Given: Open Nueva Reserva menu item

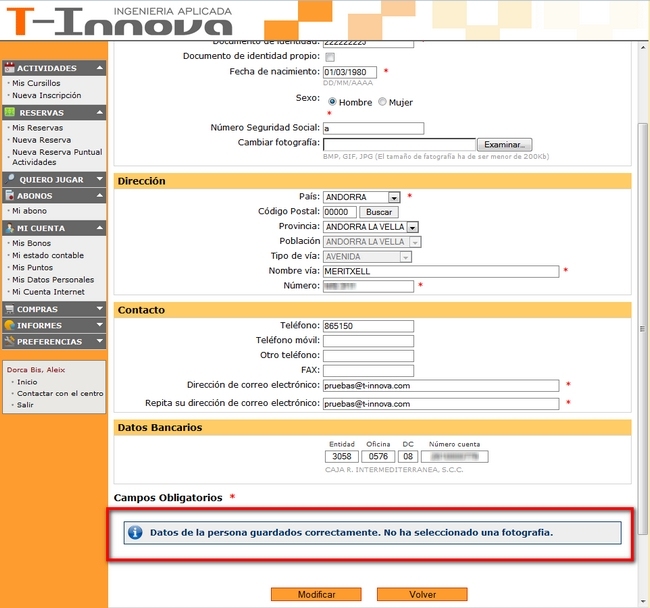Looking at the screenshot, I should click(41, 140).
